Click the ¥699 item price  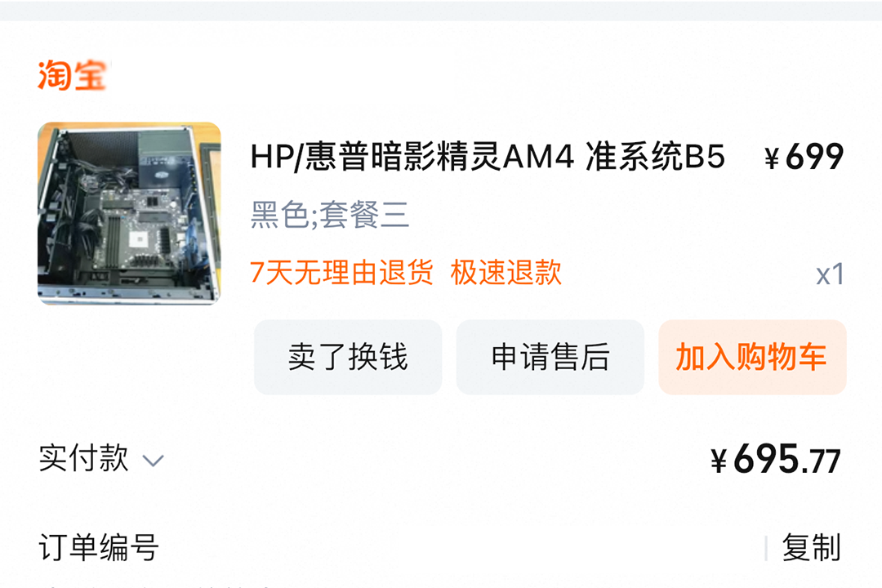(x=804, y=157)
